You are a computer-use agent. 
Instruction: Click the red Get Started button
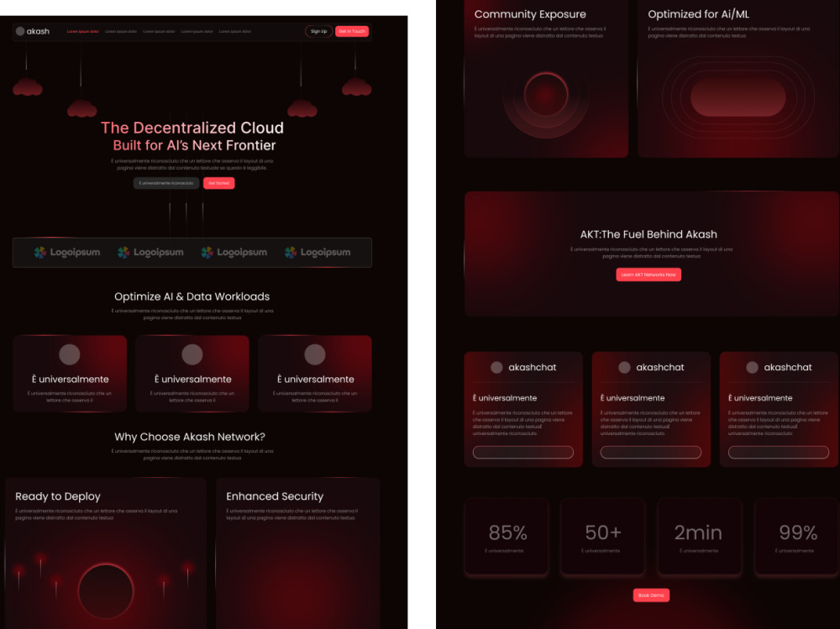point(218,183)
